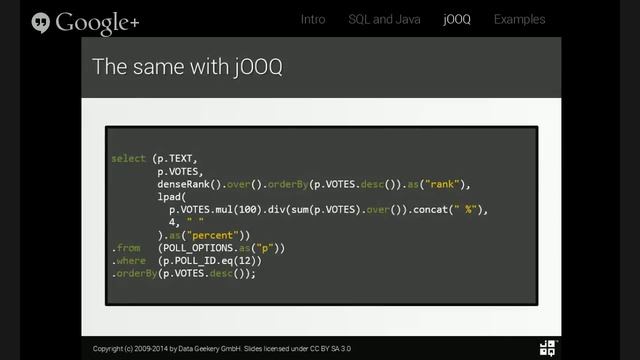Select the jOOQ section tab

pyautogui.click(x=457, y=19)
